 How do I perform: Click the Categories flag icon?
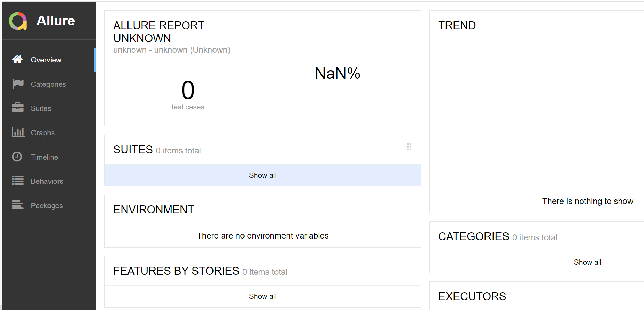click(x=18, y=84)
